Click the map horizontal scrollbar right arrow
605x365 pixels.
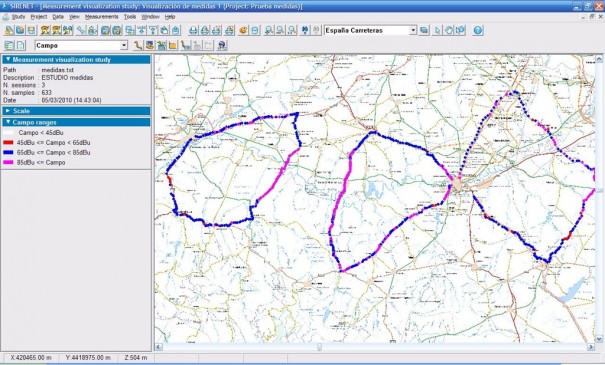pos(591,347)
